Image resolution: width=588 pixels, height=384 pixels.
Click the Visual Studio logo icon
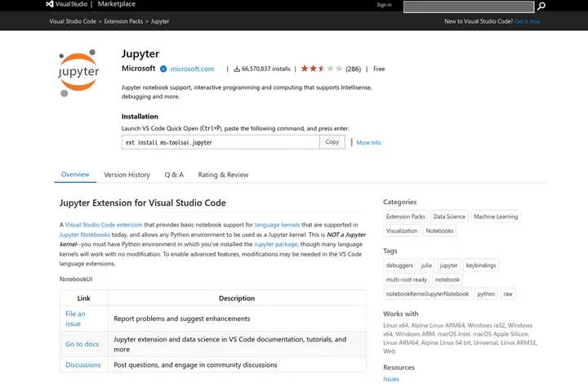pos(50,4)
